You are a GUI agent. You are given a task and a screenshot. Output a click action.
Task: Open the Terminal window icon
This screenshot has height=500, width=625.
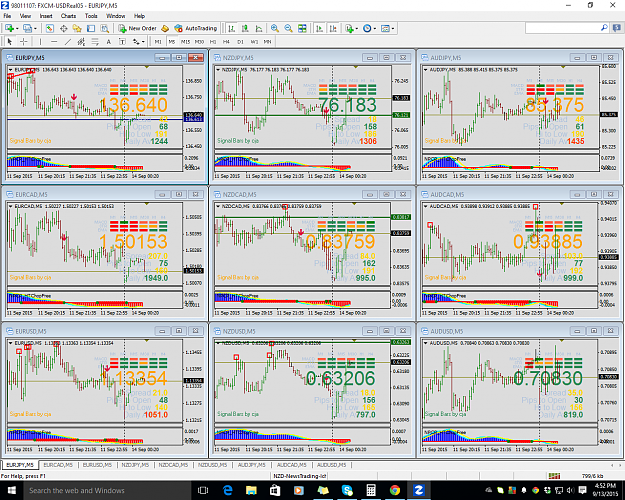tap(91, 28)
